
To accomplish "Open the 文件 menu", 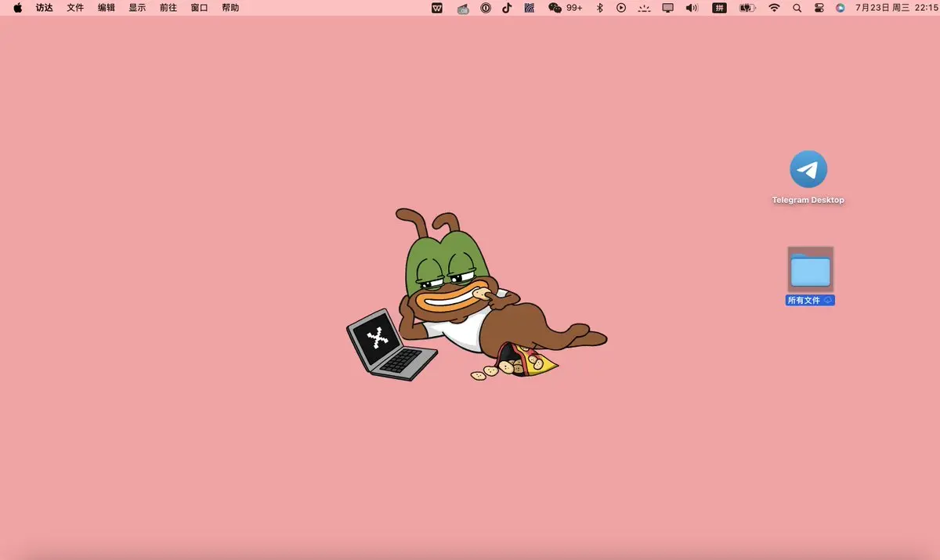I will pyautogui.click(x=75, y=8).
